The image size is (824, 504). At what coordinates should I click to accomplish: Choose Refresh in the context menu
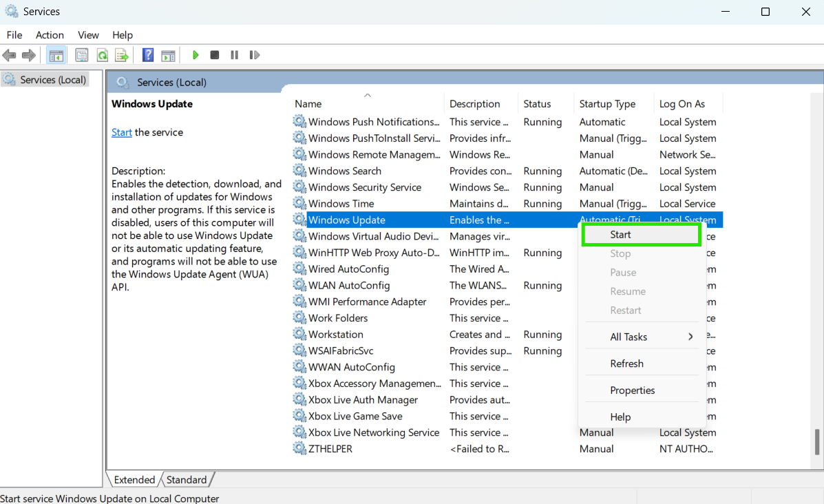(x=641, y=364)
